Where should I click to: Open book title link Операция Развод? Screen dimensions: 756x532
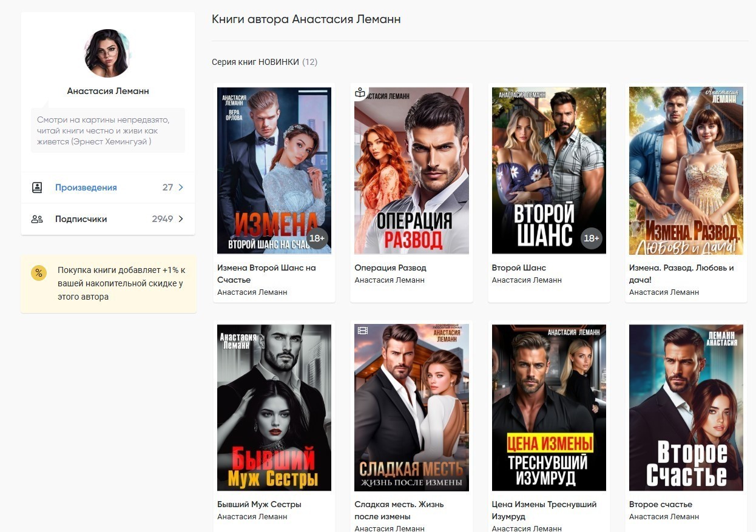(x=390, y=268)
